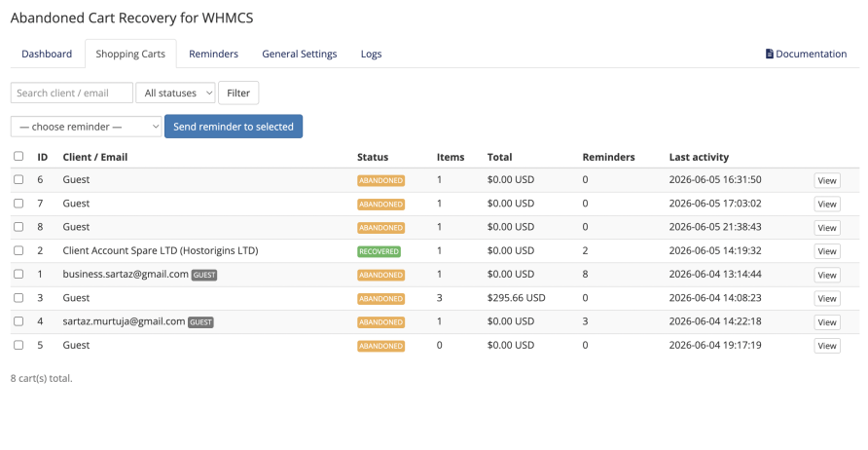The image size is (868, 450).
Task: Click the ABANDONED badge for cart ID 3
Action: [380, 299]
